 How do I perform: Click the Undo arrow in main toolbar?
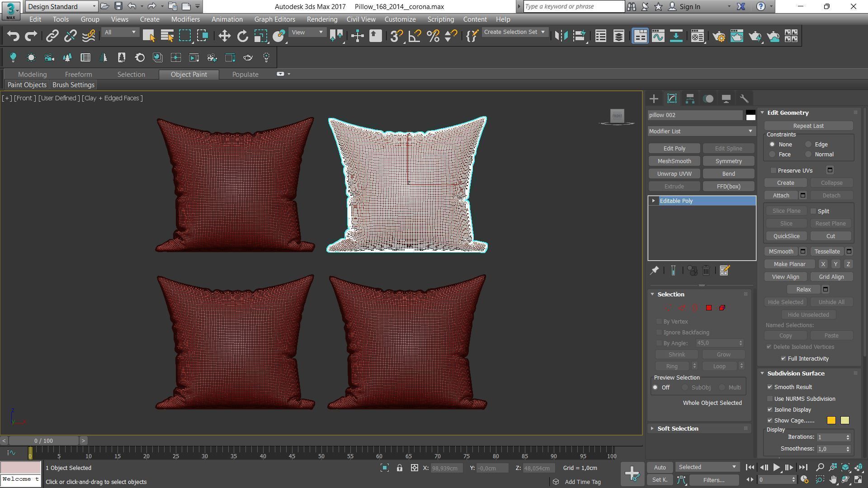point(13,36)
